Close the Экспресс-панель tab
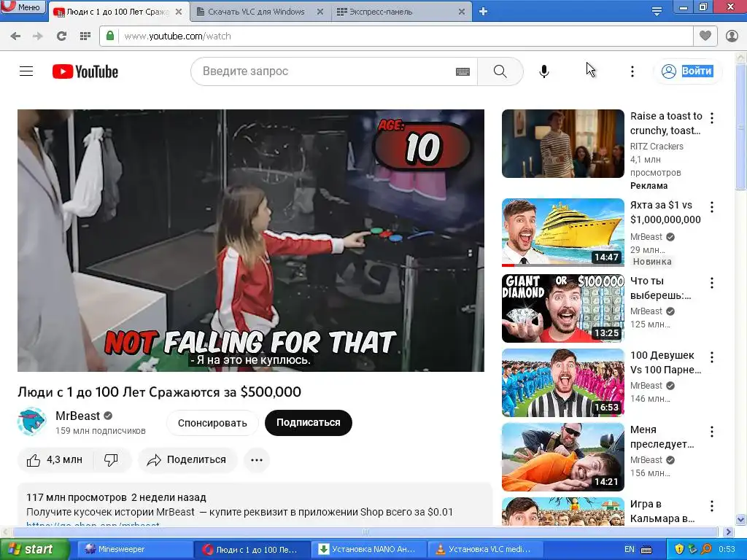This screenshot has height=560, width=747. [462, 12]
